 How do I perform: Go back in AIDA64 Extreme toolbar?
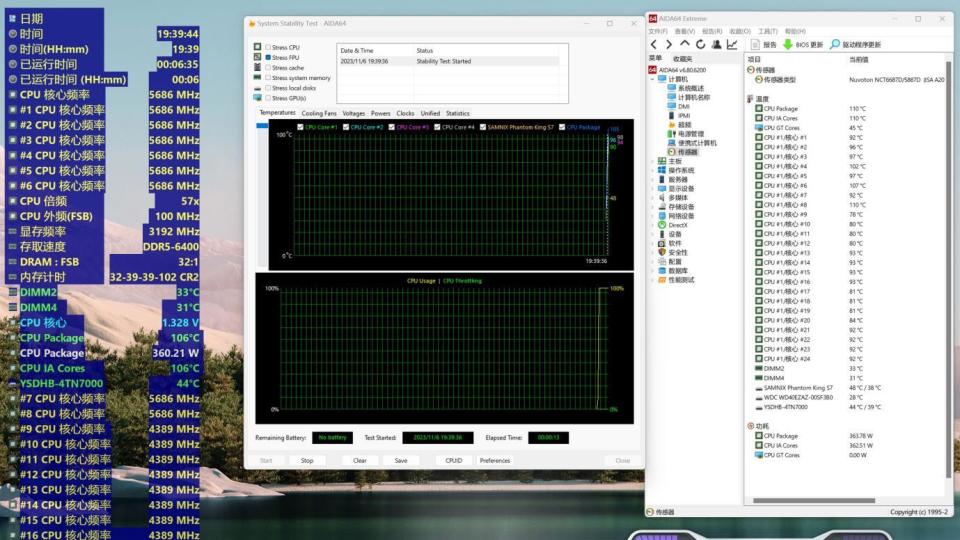654,45
